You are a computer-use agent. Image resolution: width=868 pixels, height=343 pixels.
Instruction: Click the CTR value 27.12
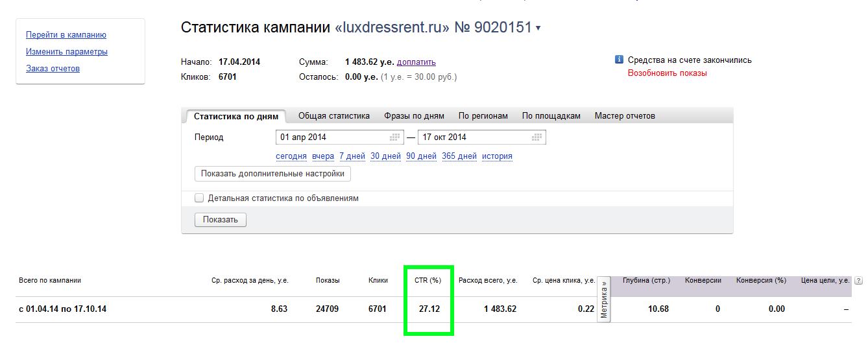pos(429,309)
